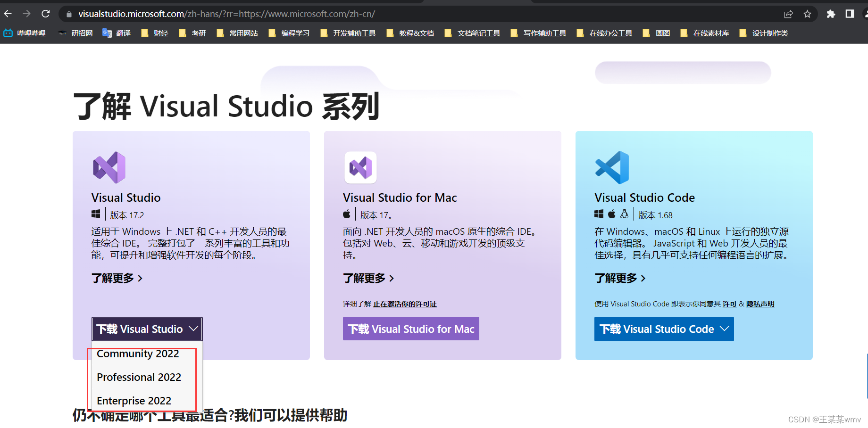Image resolution: width=868 pixels, height=428 pixels.
Task: Click 了解更多 under Visual Studio for Mac
Action: click(x=368, y=278)
